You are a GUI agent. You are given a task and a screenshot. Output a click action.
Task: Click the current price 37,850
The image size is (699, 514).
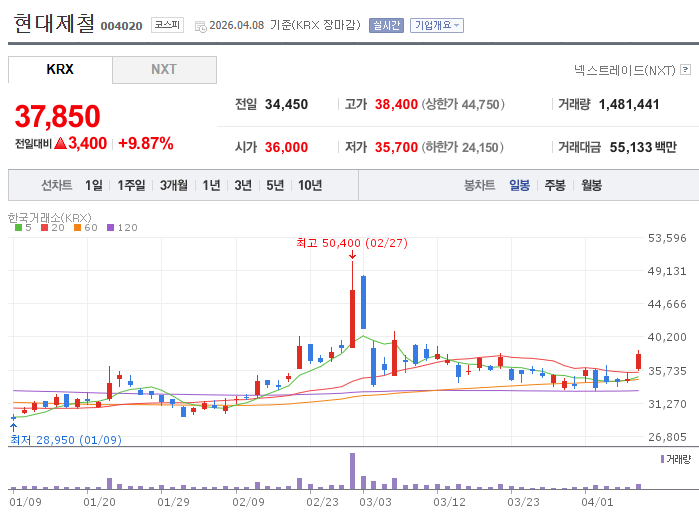point(58,116)
